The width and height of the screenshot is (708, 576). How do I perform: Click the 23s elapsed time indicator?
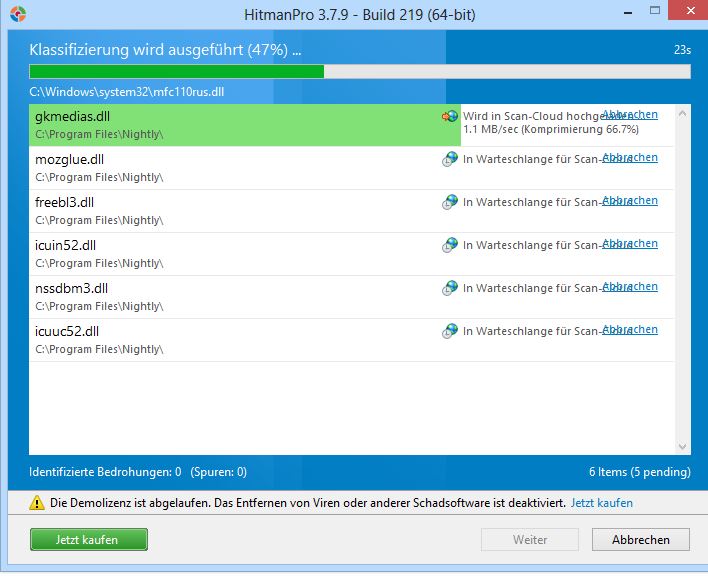[682, 50]
